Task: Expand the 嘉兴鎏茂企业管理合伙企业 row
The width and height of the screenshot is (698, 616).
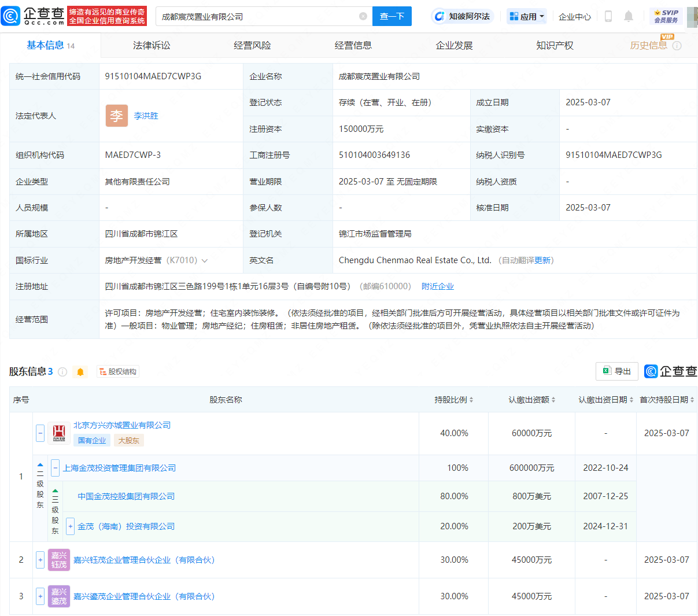Action: click(40, 596)
